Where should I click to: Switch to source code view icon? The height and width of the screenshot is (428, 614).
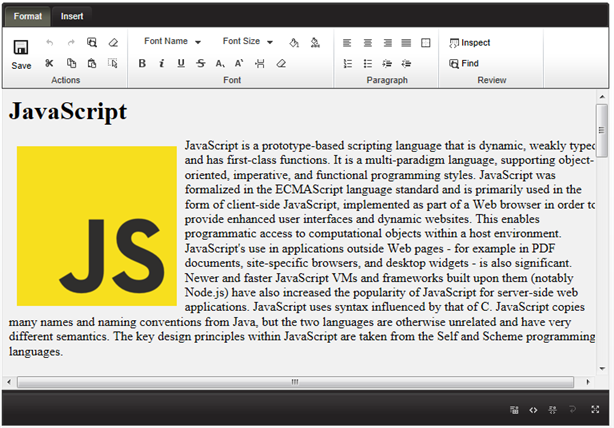click(x=533, y=410)
